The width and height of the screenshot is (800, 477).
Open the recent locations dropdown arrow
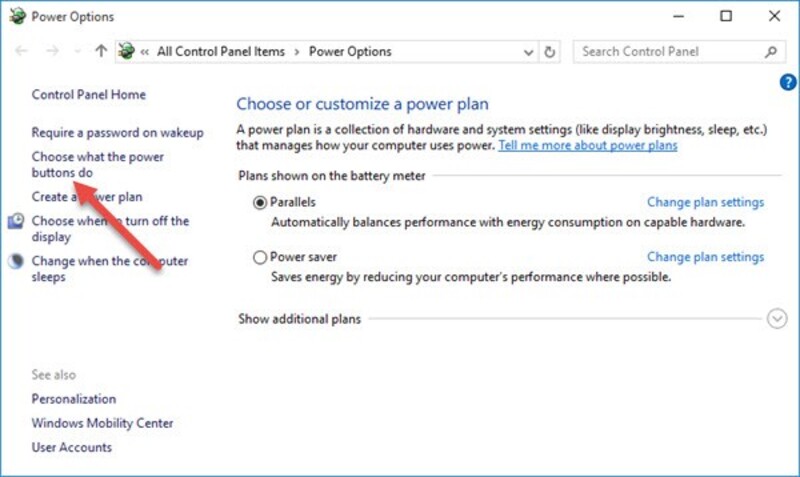pyautogui.click(x=78, y=52)
